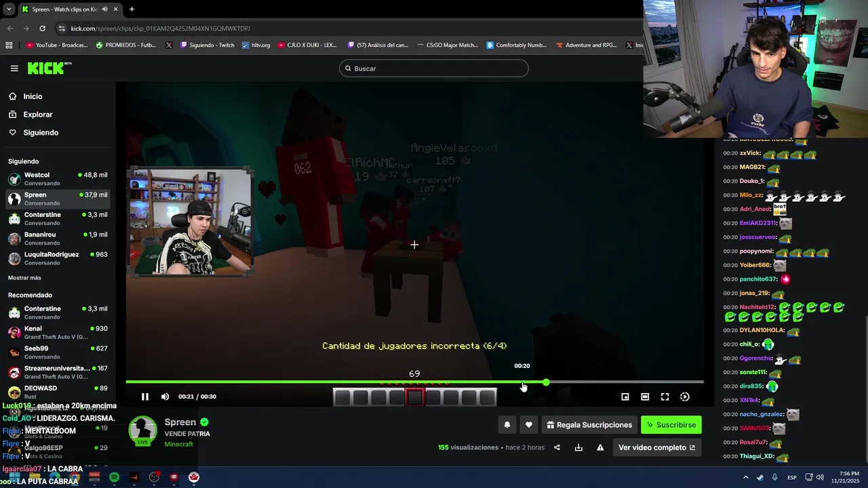Mute the Spreen tab audio icon
This screenshot has height=488, width=868.
(x=104, y=9)
